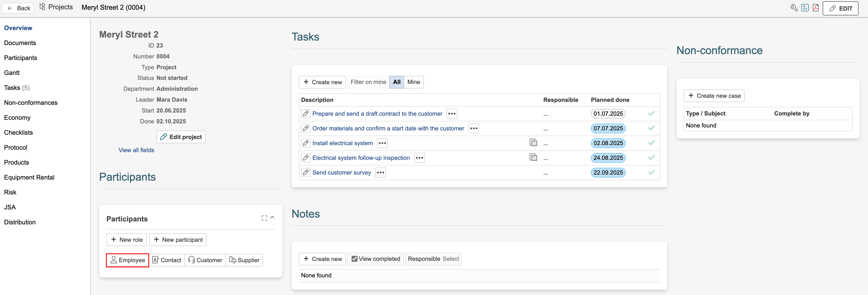Select the Mine filter toggle
This screenshot has height=295, width=868.
(x=413, y=82)
